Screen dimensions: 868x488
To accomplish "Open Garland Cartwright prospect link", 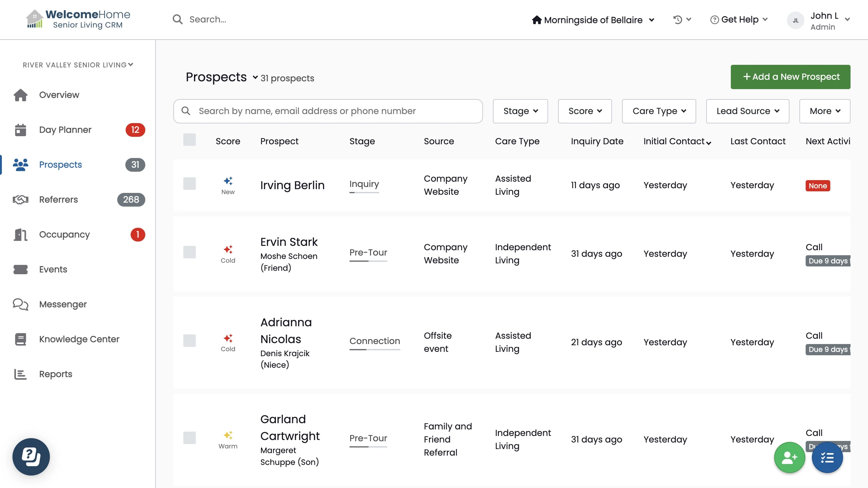I will 289,427.
